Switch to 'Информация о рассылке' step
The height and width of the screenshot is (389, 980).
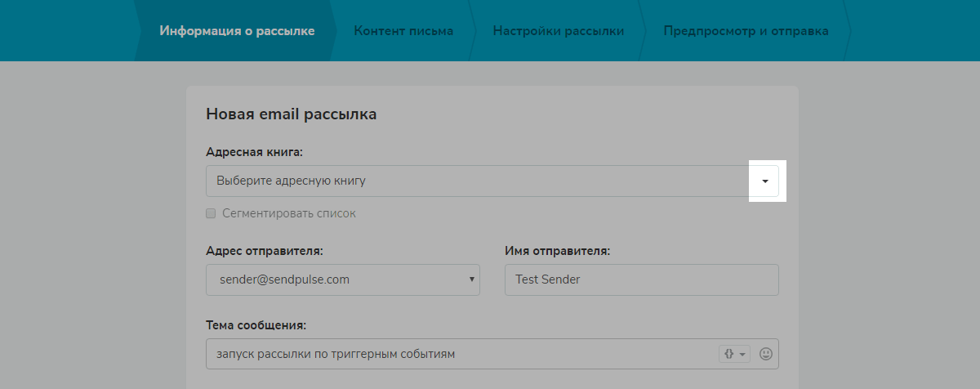[x=237, y=31]
